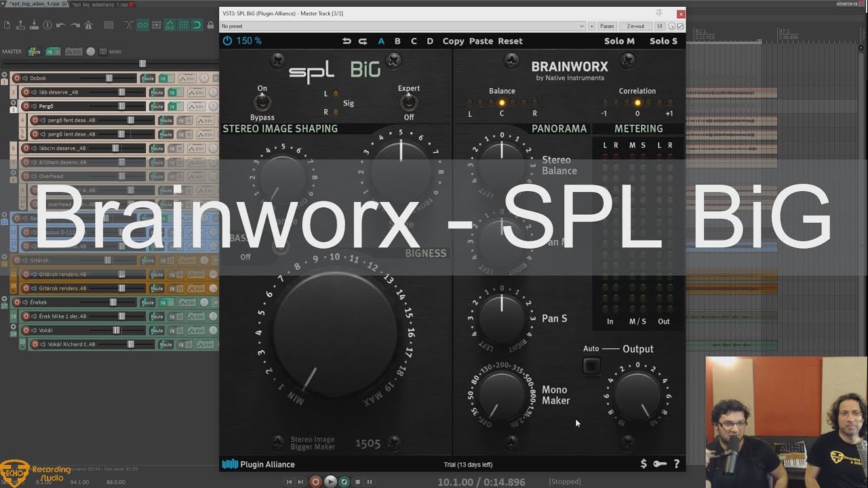
Task: Click the license key icon
Action: 660,464
